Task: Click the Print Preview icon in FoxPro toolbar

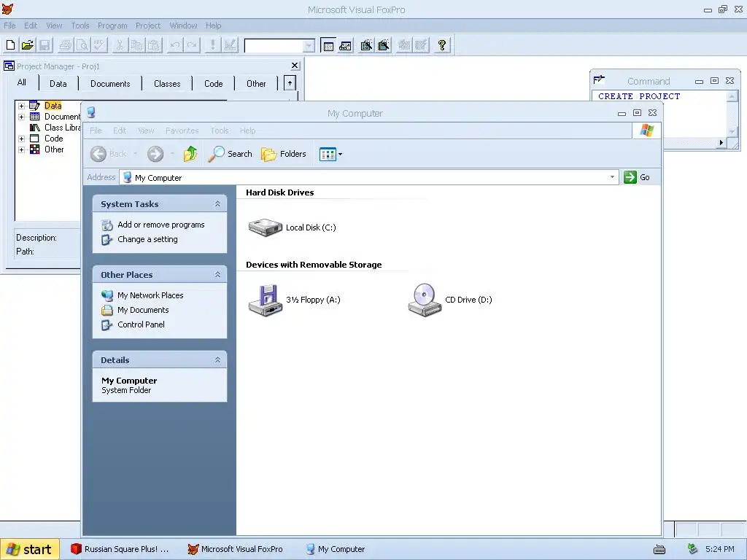Action: 82,45
